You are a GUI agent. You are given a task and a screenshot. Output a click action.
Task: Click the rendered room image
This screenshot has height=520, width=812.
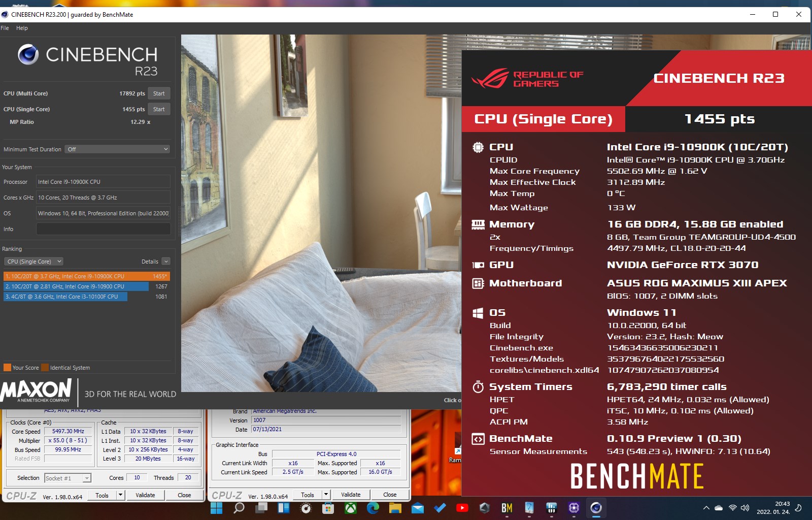(321, 213)
